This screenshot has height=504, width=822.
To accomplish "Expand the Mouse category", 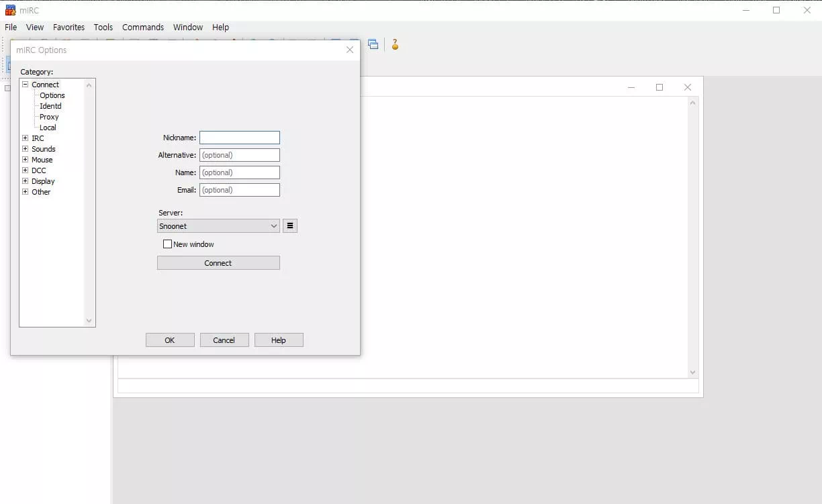I will [x=26, y=160].
